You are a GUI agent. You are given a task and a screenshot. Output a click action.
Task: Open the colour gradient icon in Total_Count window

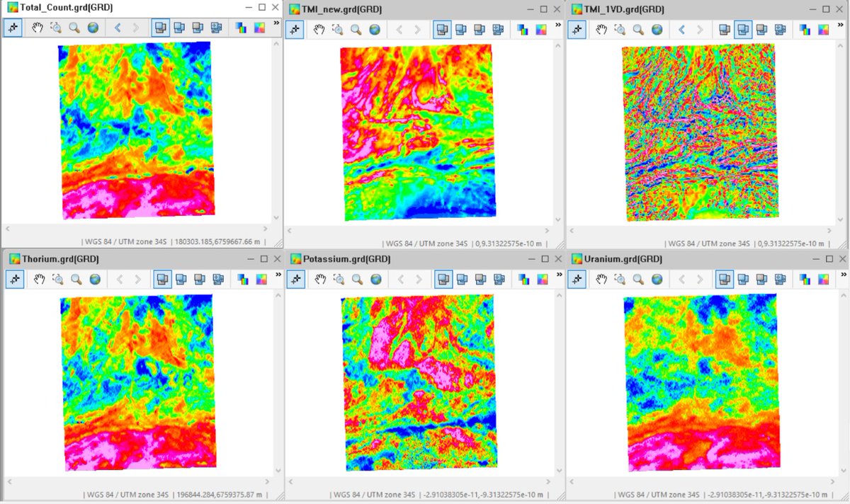(260, 28)
